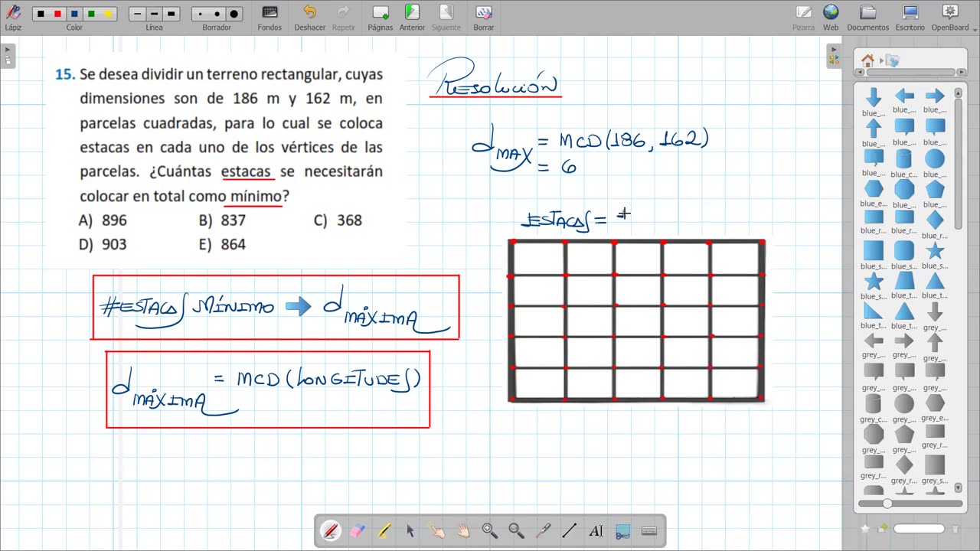Select the blue left arrow shape
The width and height of the screenshot is (980, 551).
click(x=904, y=96)
